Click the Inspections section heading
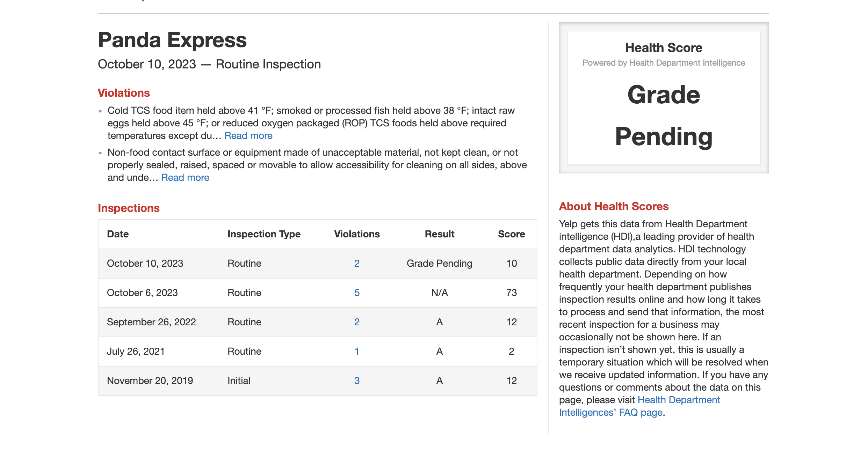The image size is (868, 458). (x=129, y=208)
